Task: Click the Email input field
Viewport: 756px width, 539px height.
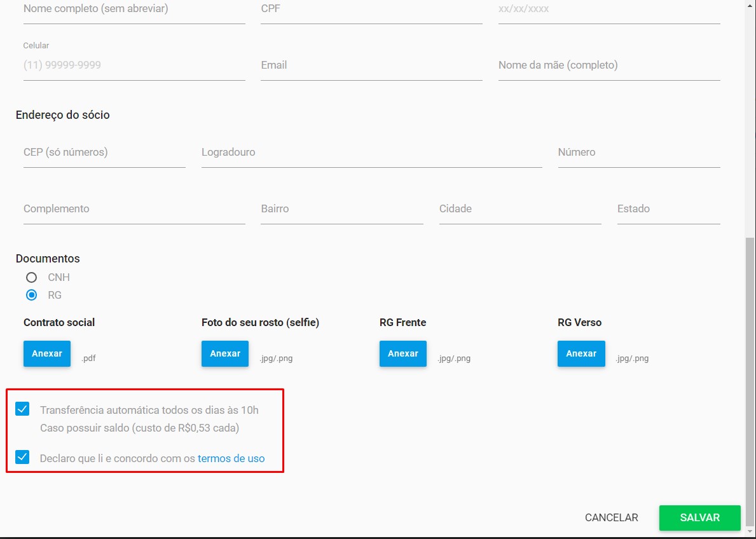Action: point(371,65)
